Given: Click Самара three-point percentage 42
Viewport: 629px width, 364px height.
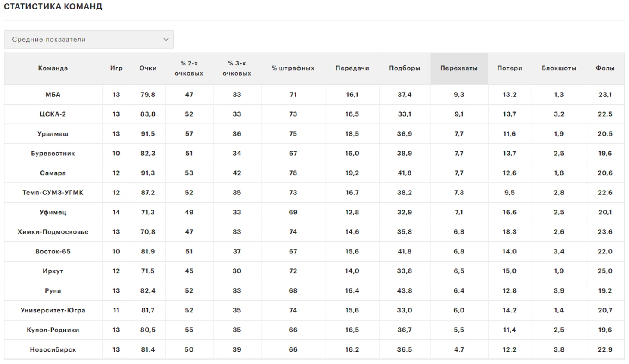Looking at the screenshot, I should pyautogui.click(x=237, y=173).
